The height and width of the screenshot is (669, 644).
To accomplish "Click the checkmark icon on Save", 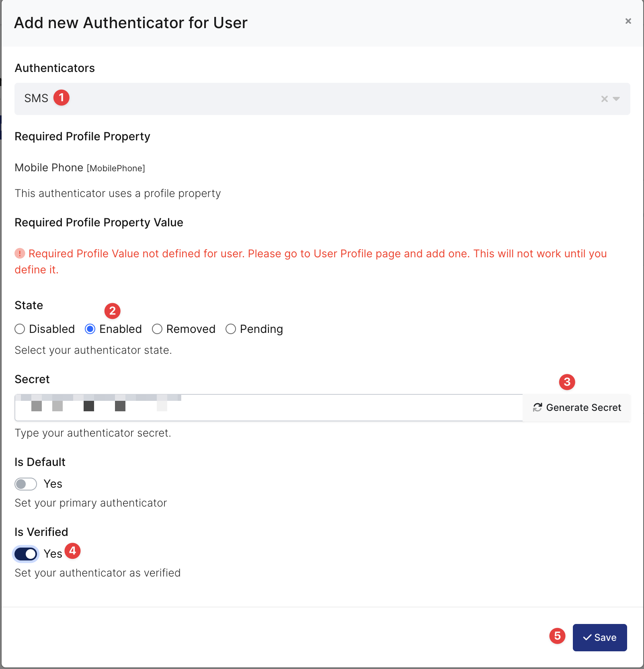I will (587, 638).
